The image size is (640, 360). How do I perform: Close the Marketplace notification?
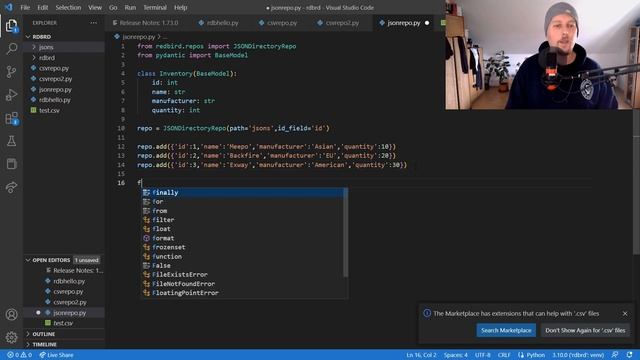click(x=625, y=313)
